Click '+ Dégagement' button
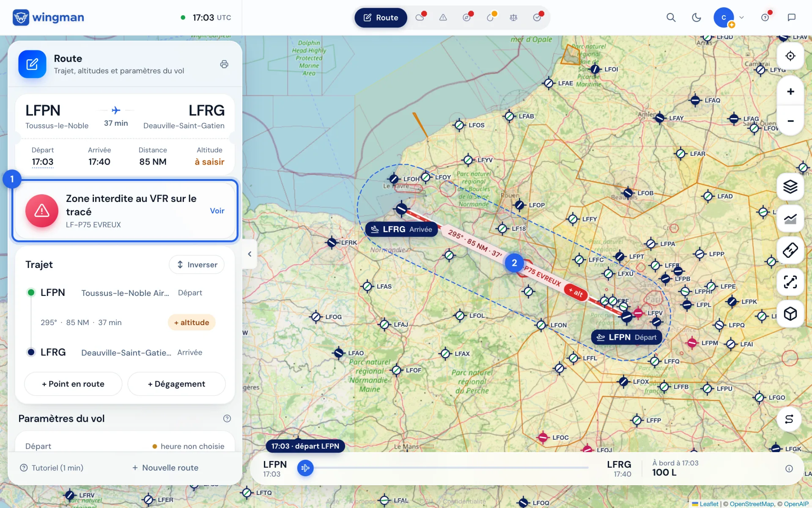The height and width of the screenshot is (508, 812). [176, 384]
